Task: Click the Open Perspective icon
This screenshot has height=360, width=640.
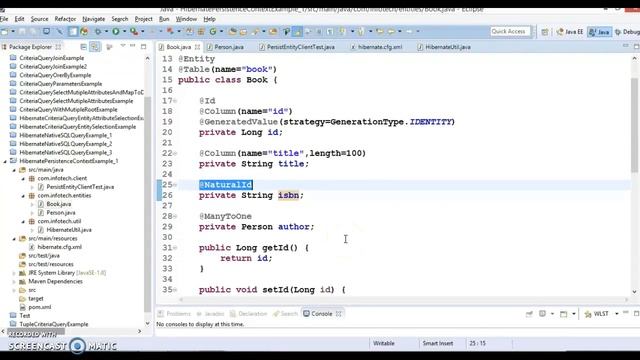Action: pos(544,31)
